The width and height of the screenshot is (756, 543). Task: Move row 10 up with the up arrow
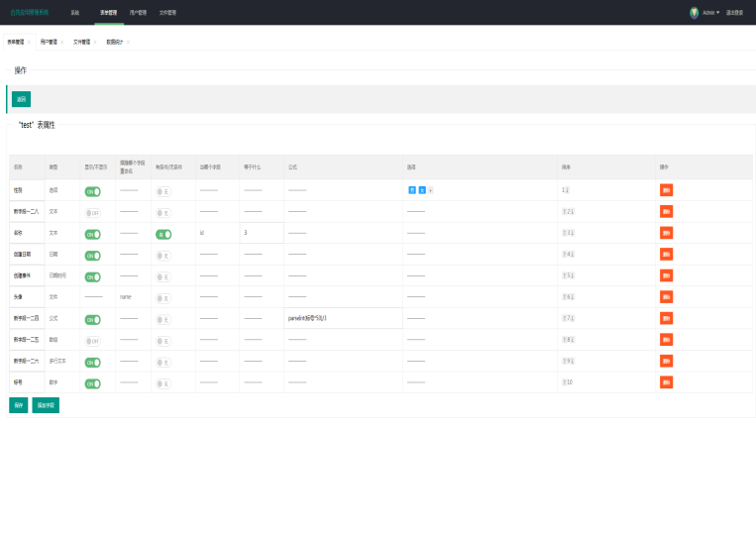pos(564,382)
